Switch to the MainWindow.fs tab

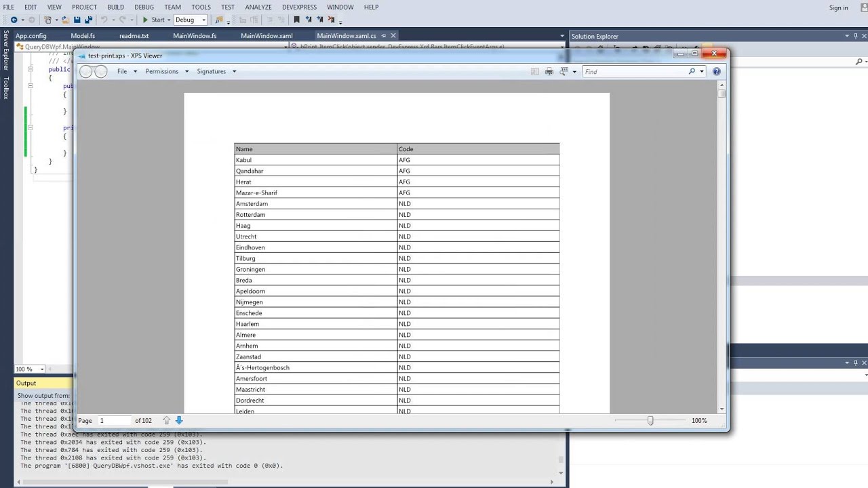[195, 36]
